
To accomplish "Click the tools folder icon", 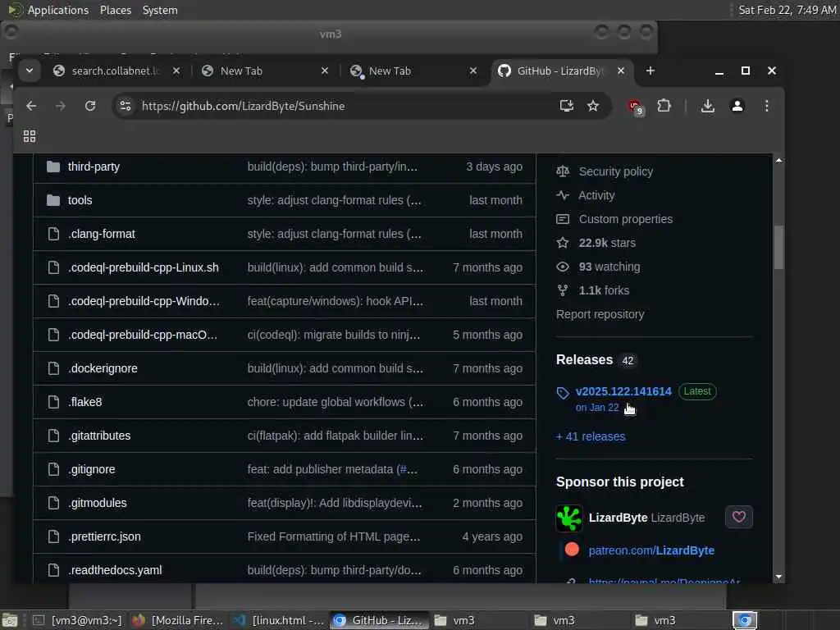I will click(53, 200).
